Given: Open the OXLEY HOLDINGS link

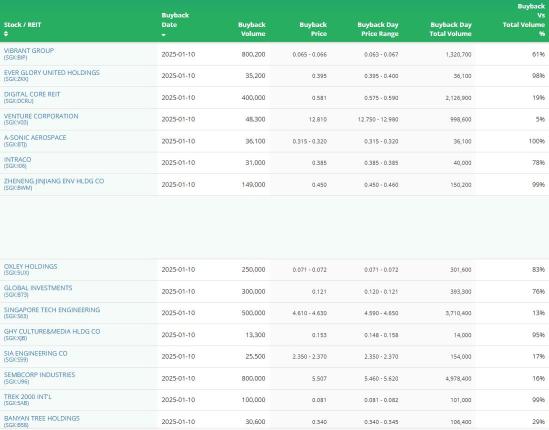Looking at the screenshot, I should tap(30, 266).
